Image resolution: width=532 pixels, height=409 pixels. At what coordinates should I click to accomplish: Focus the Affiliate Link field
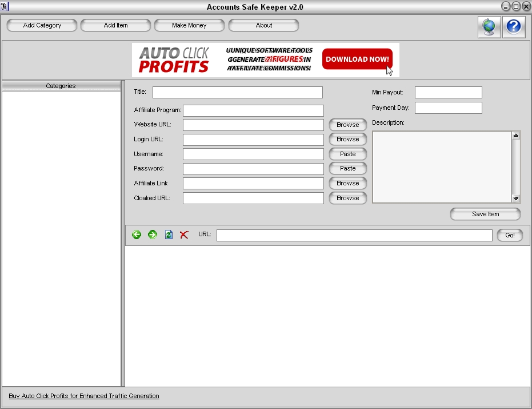click(253, 183)
